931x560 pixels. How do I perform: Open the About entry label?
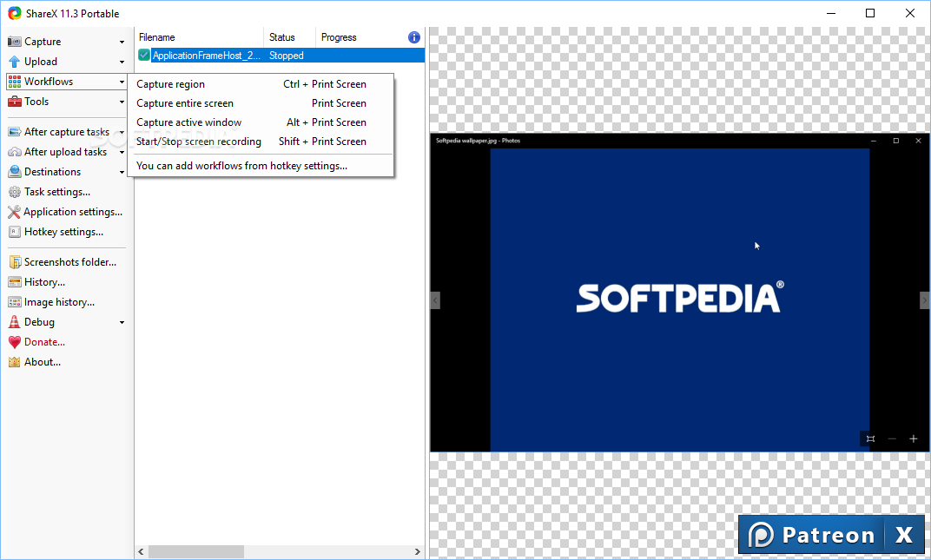(43, 362)
